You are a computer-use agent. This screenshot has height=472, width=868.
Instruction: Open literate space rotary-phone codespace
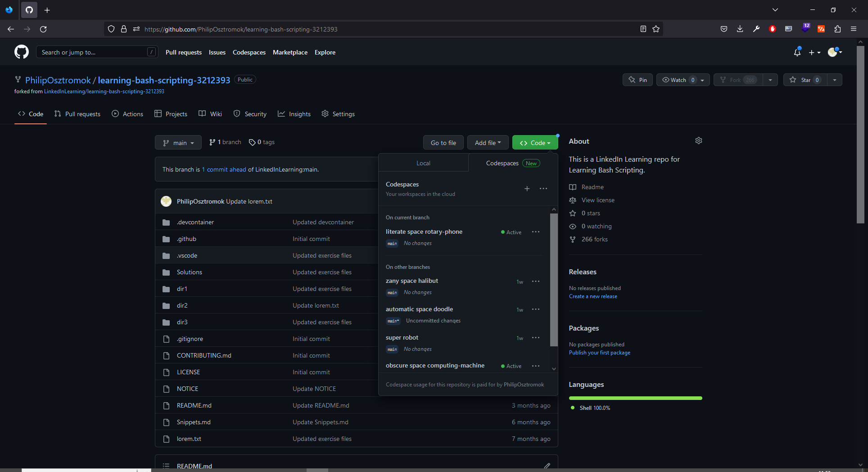pos(424,231)
